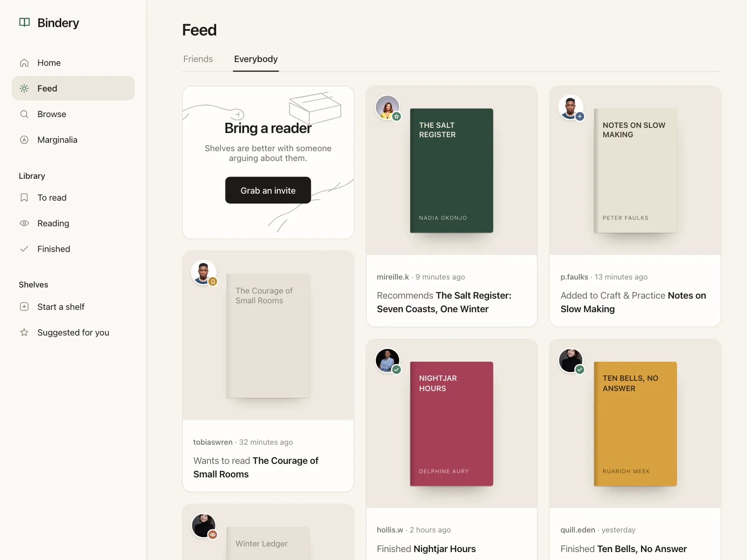Click username p.faulks

tap(574, 277)
